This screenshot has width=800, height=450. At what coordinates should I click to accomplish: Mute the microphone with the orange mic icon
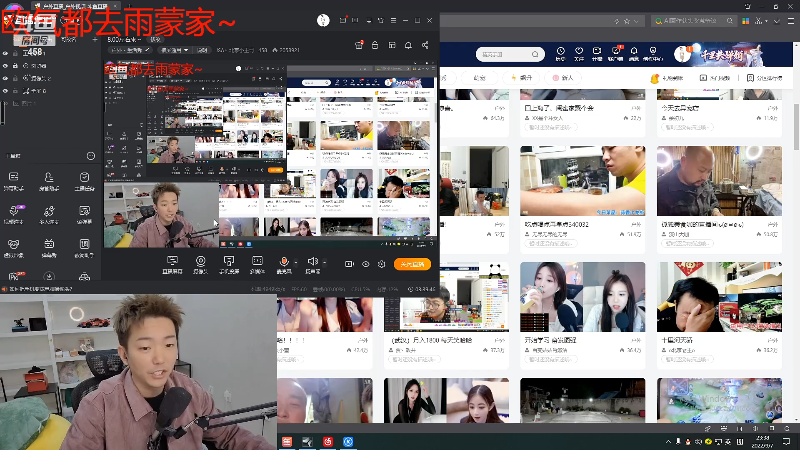[x=284, y=261]
